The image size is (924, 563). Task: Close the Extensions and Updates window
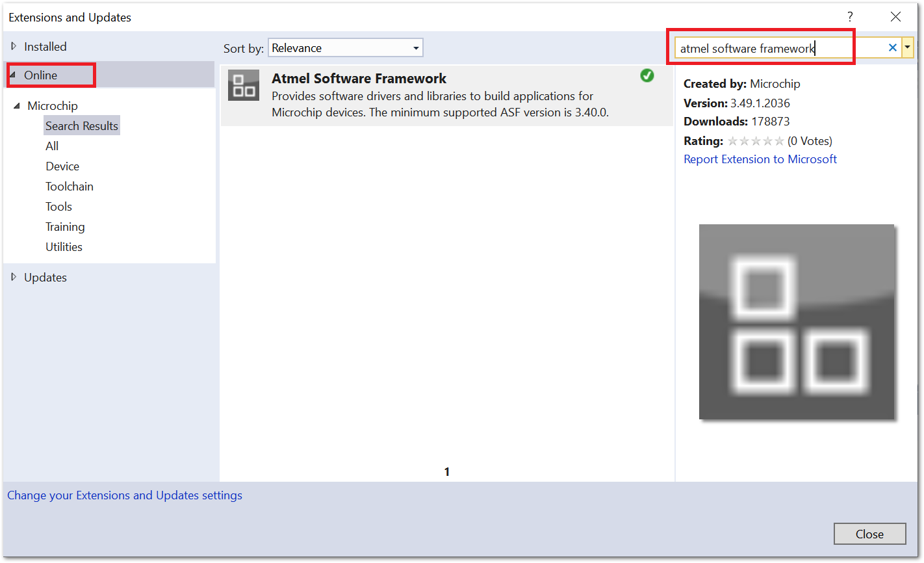click(895, 17)
